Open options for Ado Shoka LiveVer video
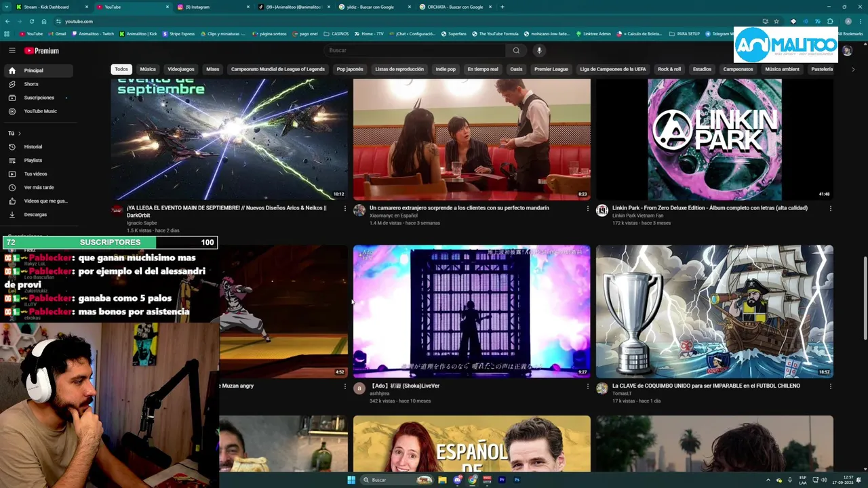The image size is (868, 488). coord(587,386)
